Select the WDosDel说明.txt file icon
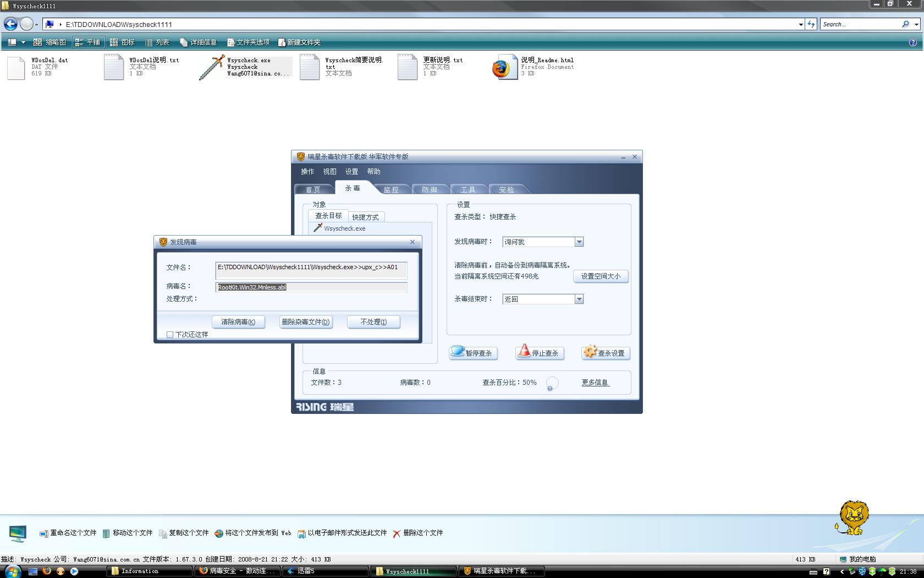Image resolution: width=924 pixels, height=578 pixels. tap(114, 68)
